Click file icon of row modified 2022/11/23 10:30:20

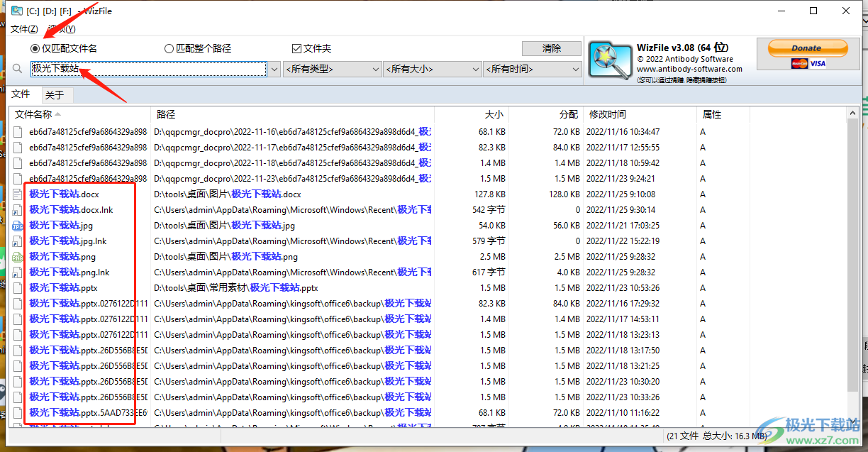(18, 382)
